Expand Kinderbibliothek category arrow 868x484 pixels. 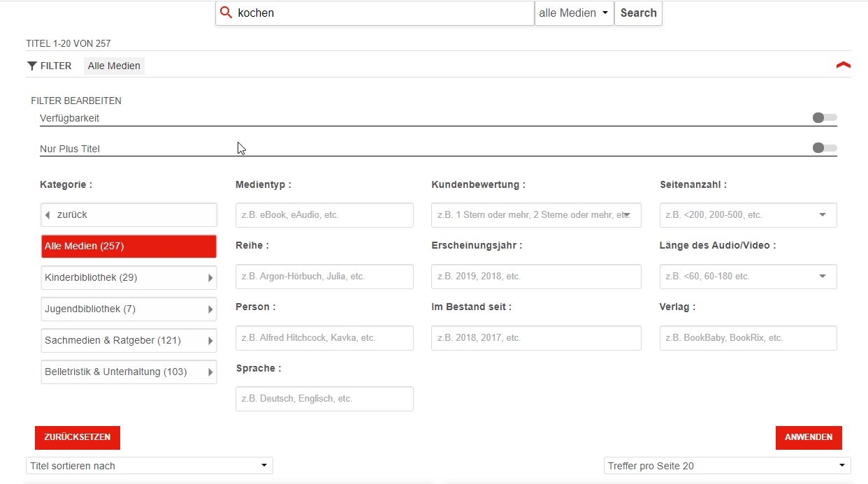(210, 278)
